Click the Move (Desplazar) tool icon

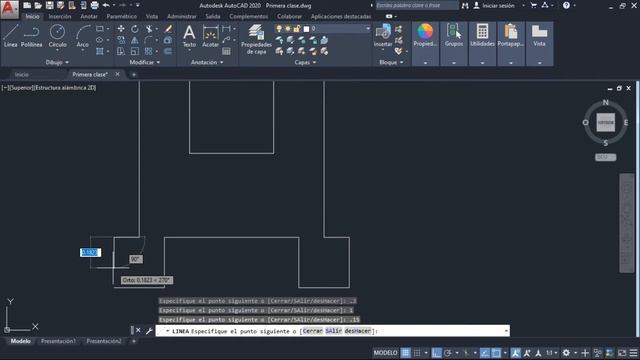pos(121,29)
